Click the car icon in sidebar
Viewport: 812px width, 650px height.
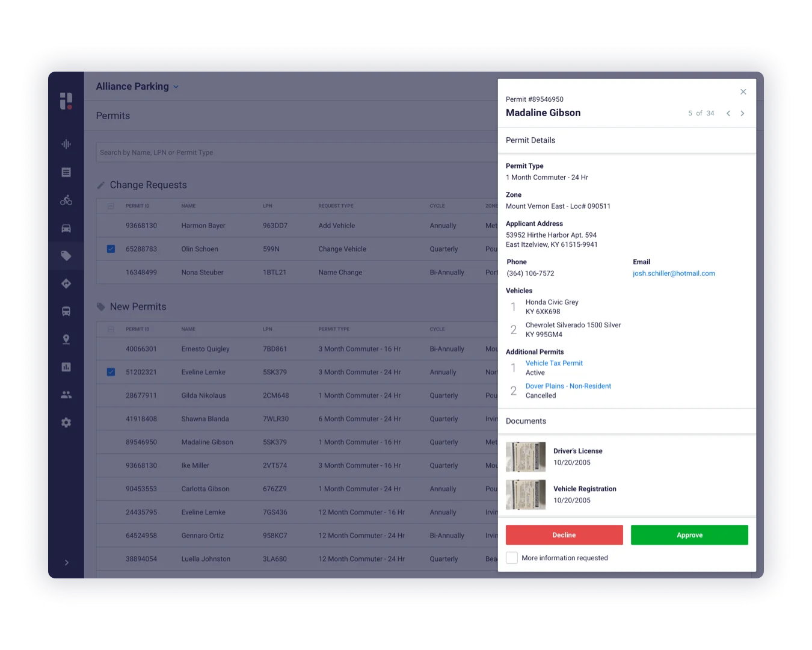tap(66, 228)
